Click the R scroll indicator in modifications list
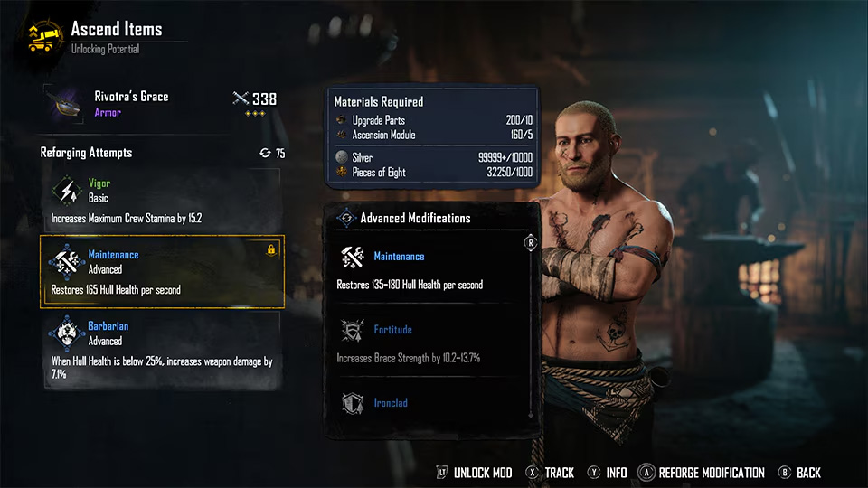The width and height of the screenshot is (868, 488). coord(531,242)
